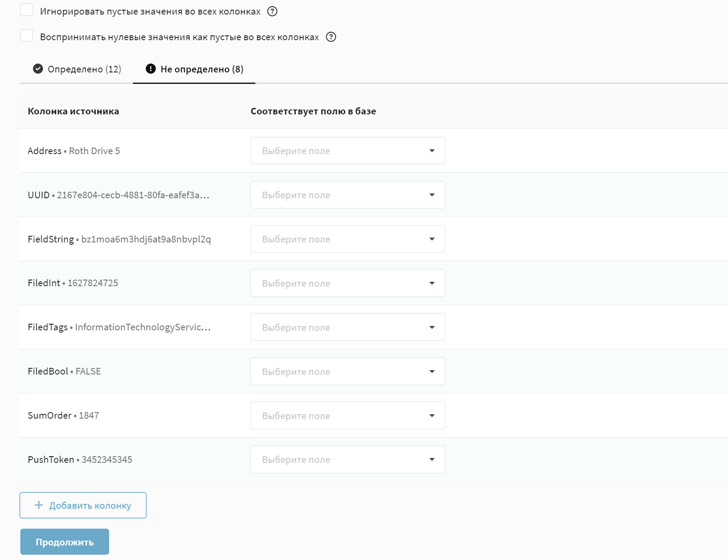Click 'Добавить колонку' button
The width and height of the screenshot is (728, 560).
pyautogui.click(x=83, y=505)
